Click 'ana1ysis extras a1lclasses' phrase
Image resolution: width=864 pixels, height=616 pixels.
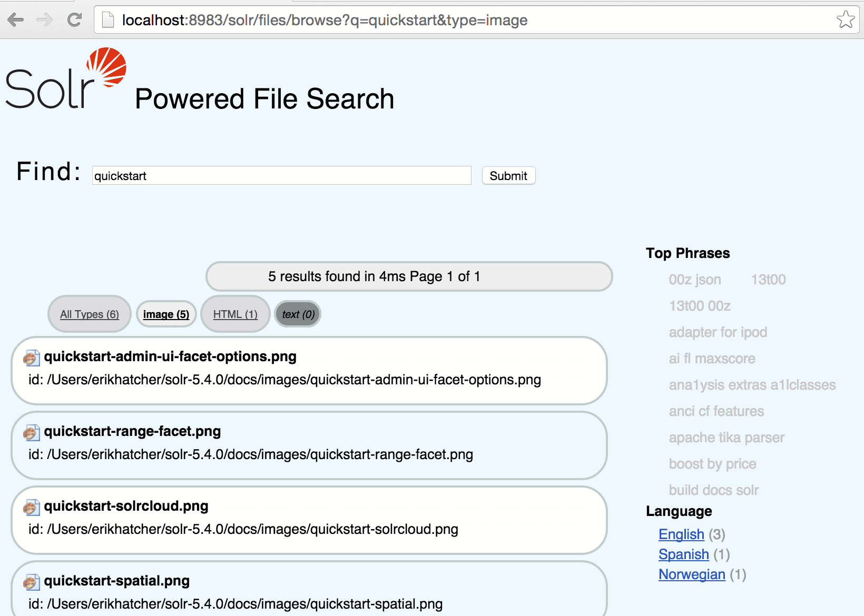click(x=752, y=385)
